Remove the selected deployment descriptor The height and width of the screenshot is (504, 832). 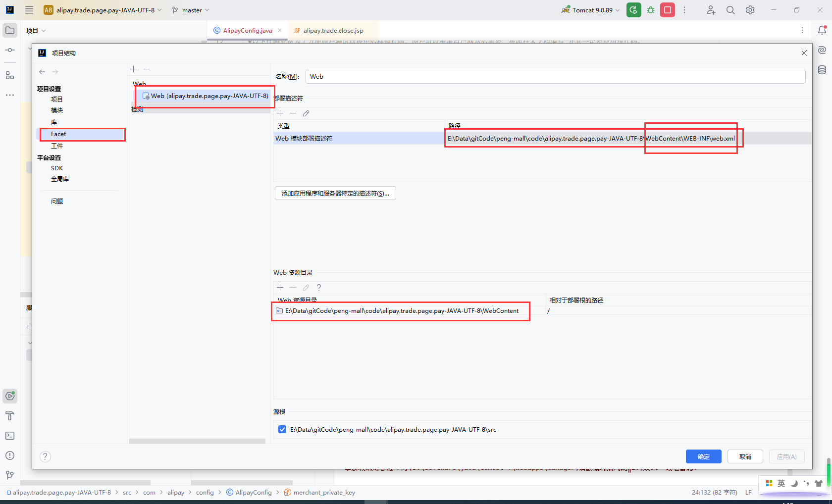[293, 113]
